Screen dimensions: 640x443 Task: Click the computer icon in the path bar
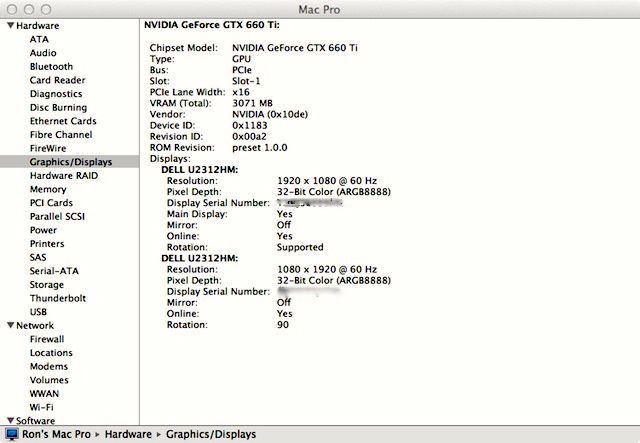12,434
